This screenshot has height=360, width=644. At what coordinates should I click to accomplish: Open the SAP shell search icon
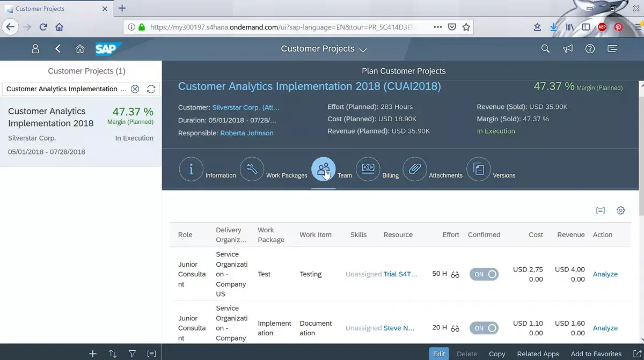pyautogui.click(x=545, y=49)
